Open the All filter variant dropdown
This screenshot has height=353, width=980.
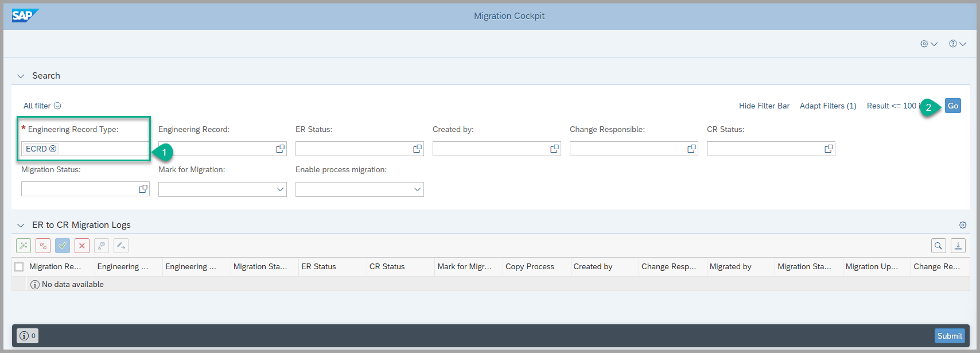[57, 106]
